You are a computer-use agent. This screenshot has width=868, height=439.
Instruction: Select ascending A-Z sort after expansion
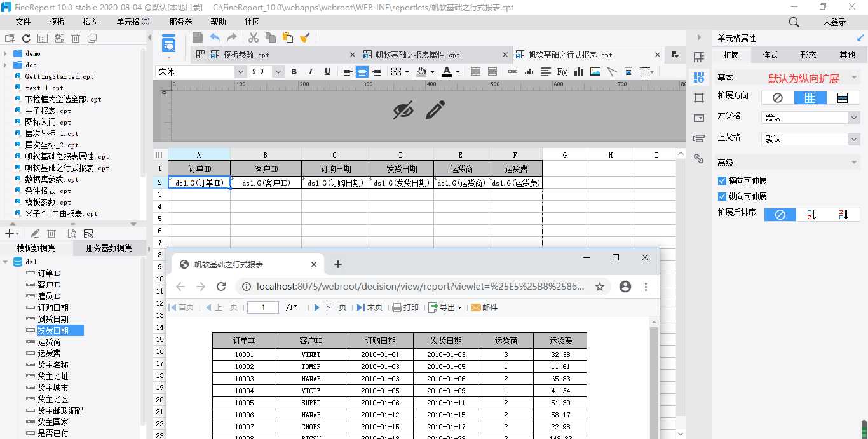coord(811,215)
